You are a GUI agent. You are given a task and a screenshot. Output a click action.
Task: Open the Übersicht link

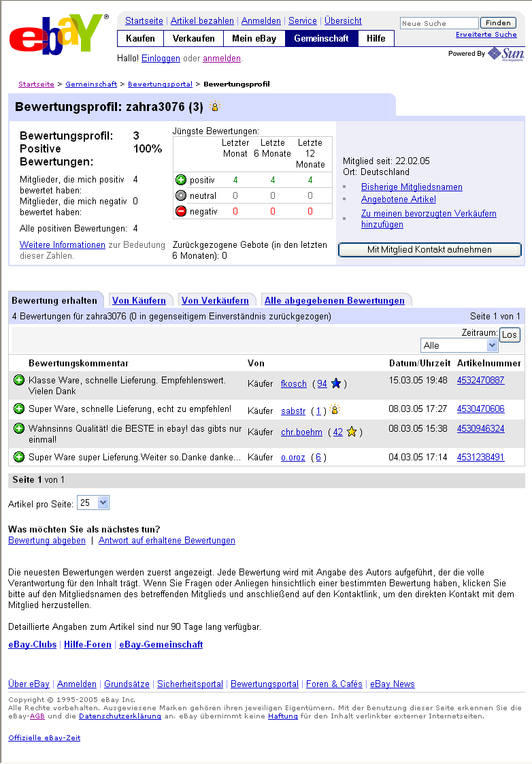coord(343,21)
